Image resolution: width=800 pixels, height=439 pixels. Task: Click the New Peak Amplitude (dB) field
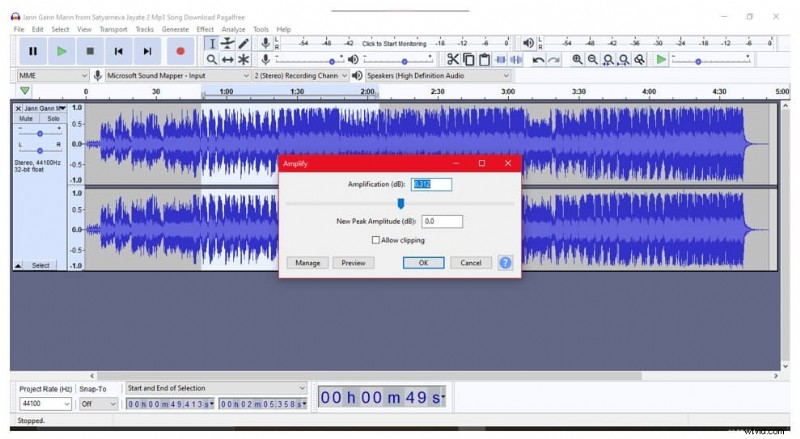(x=442, y=222)
